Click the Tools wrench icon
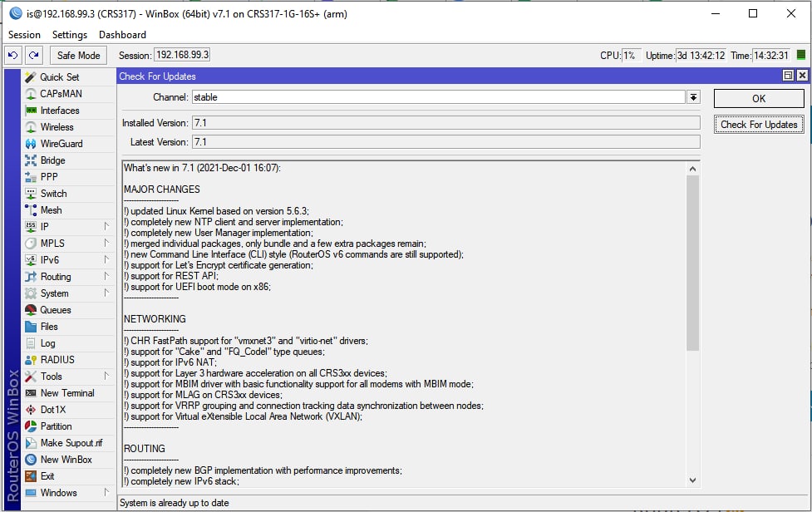The image size is (812, 512). coord(31,377)
